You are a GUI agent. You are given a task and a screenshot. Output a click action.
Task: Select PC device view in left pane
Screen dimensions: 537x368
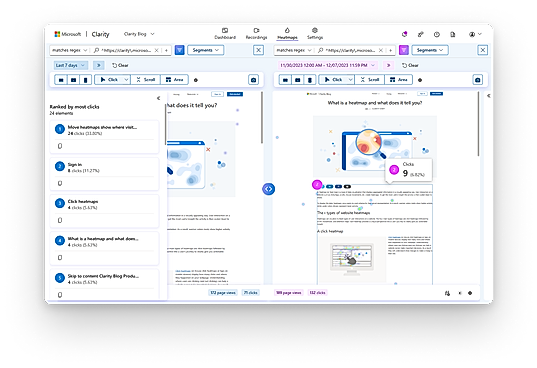[x=61, y=80]
